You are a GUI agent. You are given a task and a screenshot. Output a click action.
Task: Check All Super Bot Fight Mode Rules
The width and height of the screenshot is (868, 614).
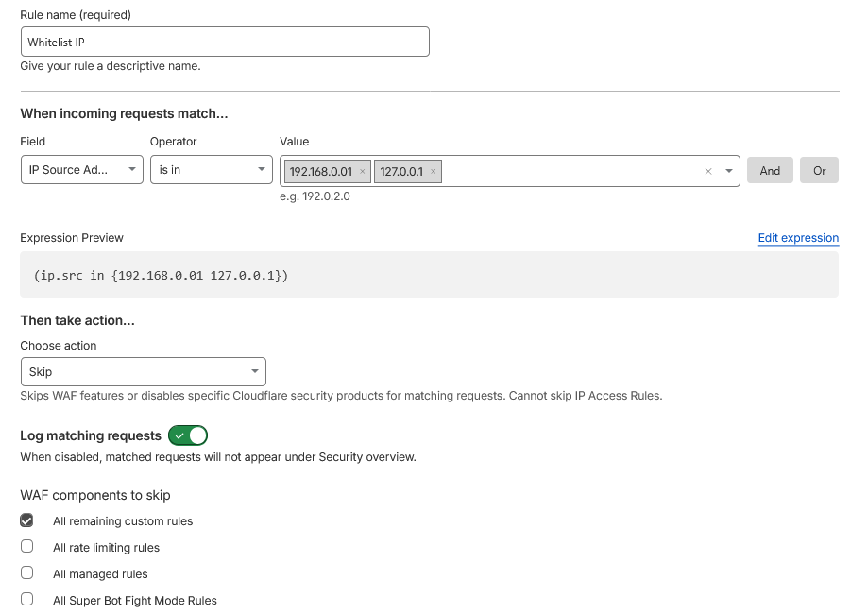pos(27,600)
